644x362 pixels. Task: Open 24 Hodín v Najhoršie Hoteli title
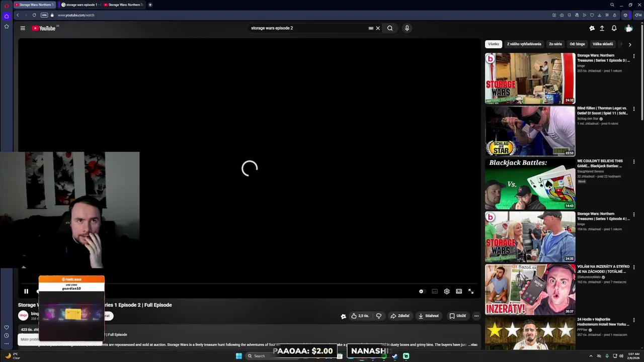(x=603, y=322)
